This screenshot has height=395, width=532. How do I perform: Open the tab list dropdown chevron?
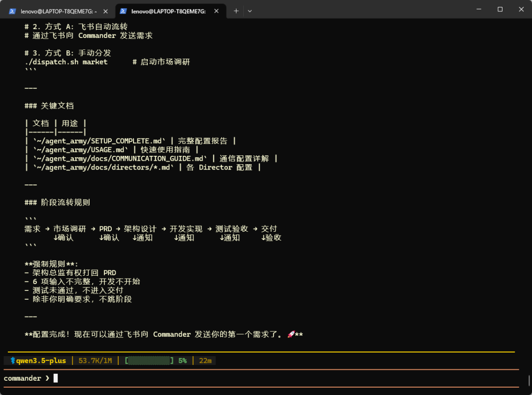click(250, 10)
